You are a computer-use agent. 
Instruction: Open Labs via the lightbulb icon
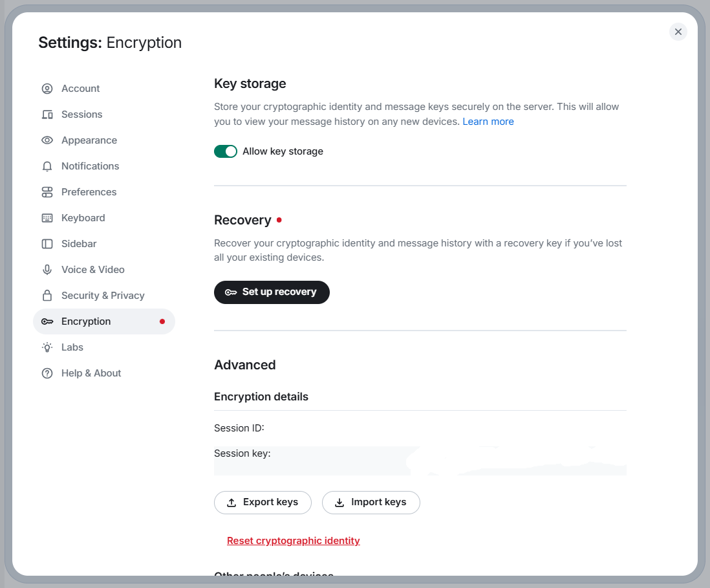tap(47, 347)
